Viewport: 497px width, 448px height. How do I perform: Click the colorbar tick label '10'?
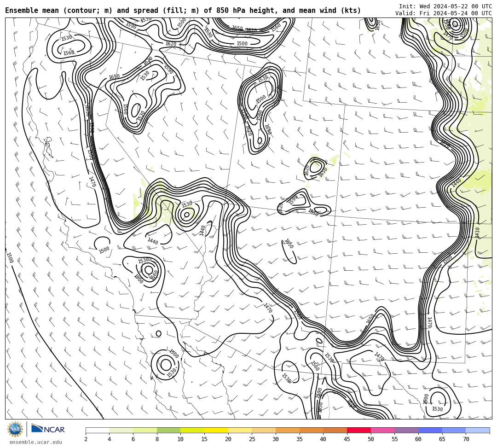181,439
